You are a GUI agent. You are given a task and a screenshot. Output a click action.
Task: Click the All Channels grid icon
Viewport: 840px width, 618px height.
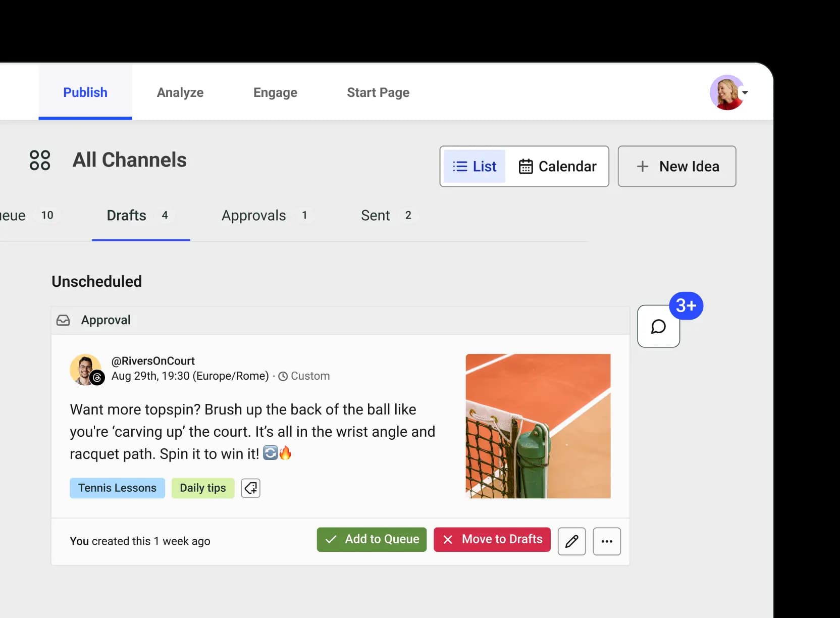point(40,160)
